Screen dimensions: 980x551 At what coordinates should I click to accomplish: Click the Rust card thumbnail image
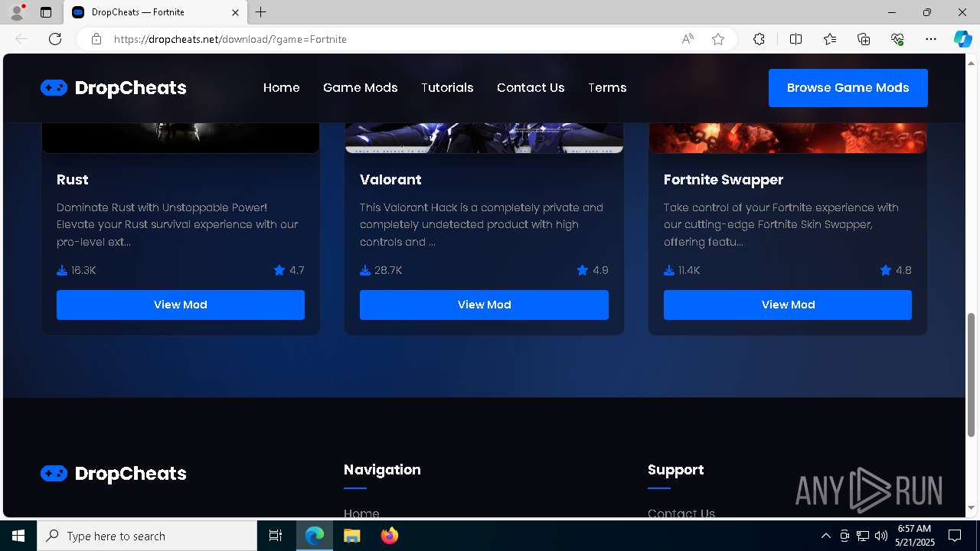[x=181, y=138]
